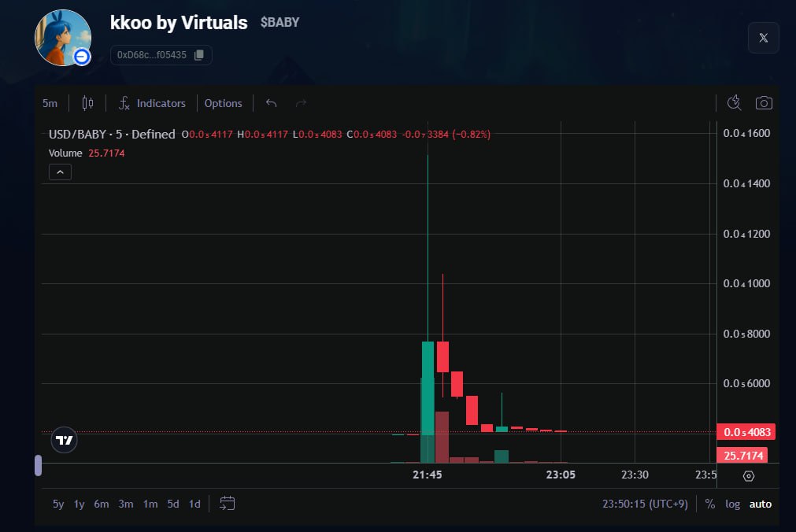Collapse the indicator legend with the caret

point(60,172)
